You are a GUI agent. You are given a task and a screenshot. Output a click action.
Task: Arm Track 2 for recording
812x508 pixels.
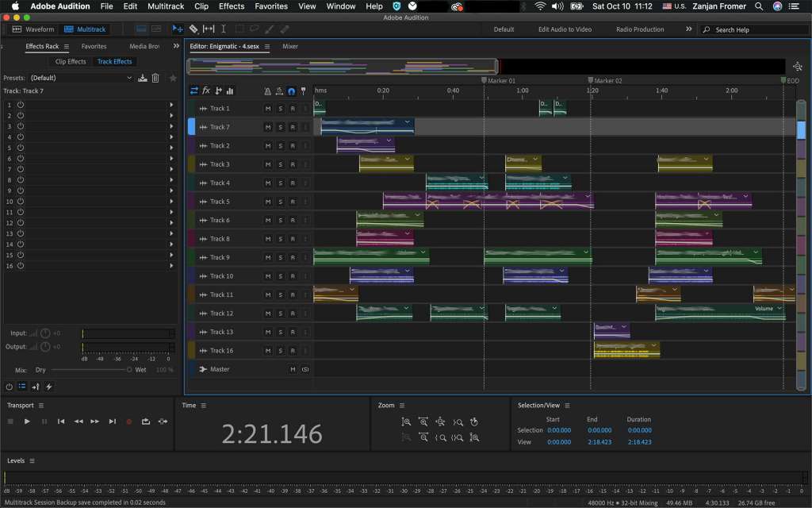pos(293,146)
